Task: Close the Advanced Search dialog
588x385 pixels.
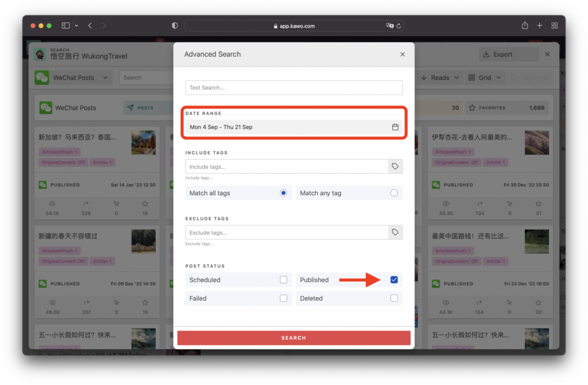Action: [x=403, y=55]
